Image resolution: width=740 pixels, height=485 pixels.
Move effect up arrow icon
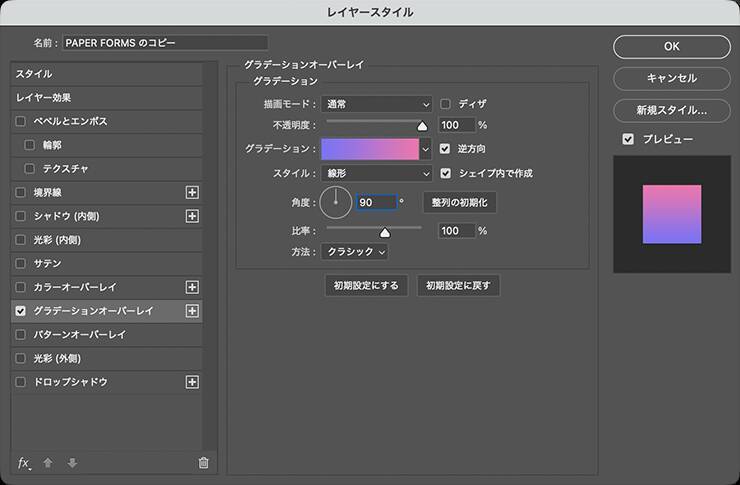tap(48, 463)
